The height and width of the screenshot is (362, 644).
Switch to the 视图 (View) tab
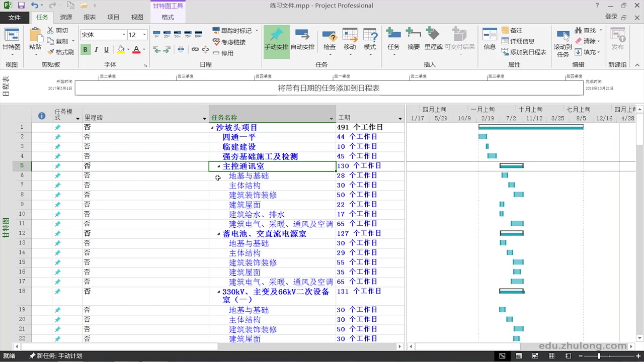137,17
